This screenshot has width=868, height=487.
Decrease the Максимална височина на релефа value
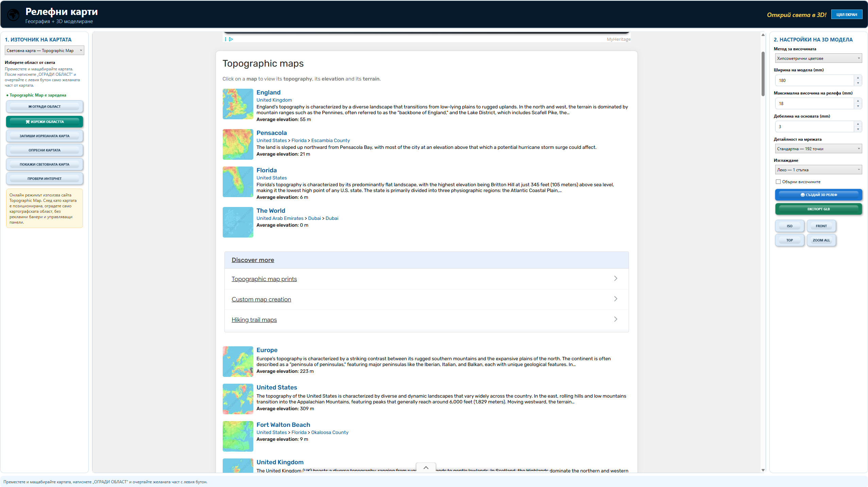pos(858,106)
